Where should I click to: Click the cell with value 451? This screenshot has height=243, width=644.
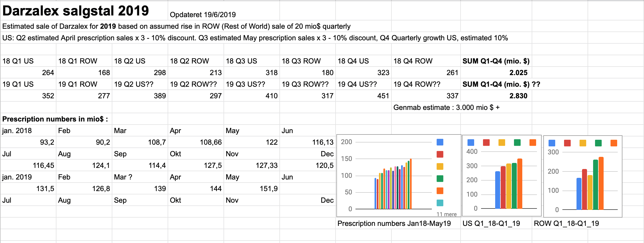tap(363, 96)
